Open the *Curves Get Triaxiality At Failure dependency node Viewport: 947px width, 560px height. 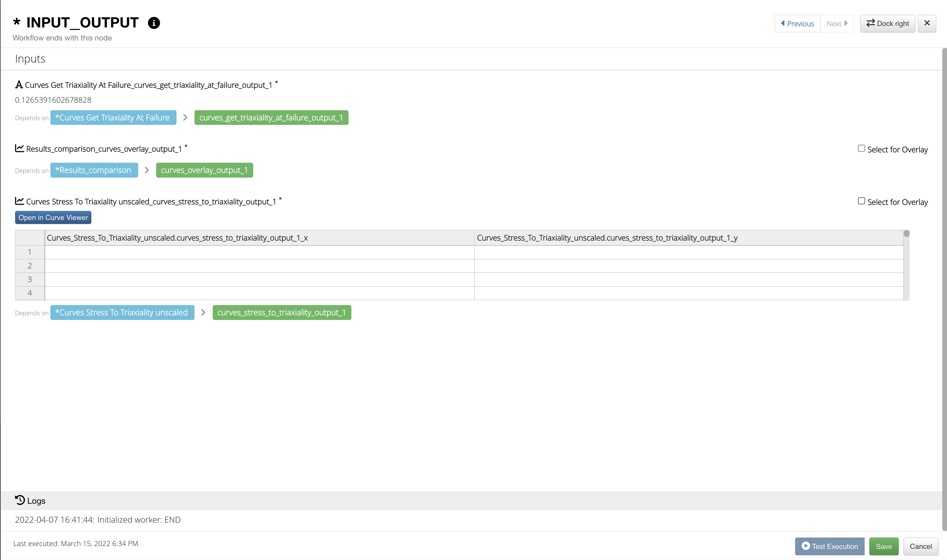coord(113,118)
